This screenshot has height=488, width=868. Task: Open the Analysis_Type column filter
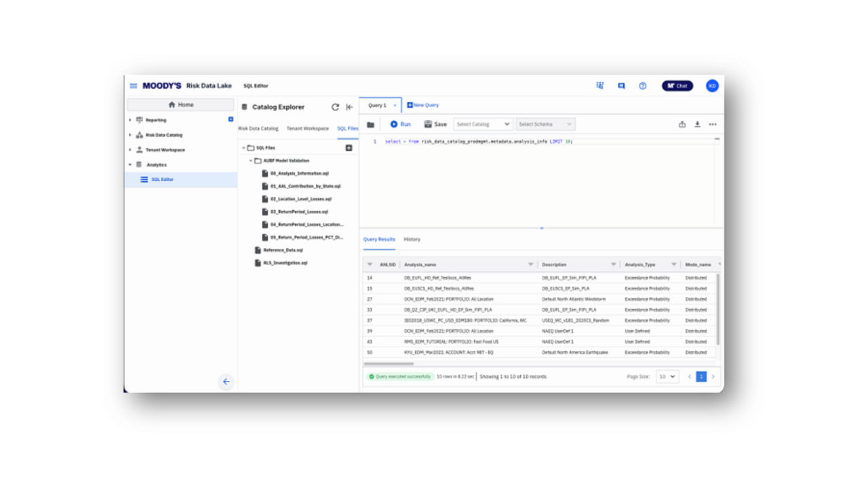[674, 264]
